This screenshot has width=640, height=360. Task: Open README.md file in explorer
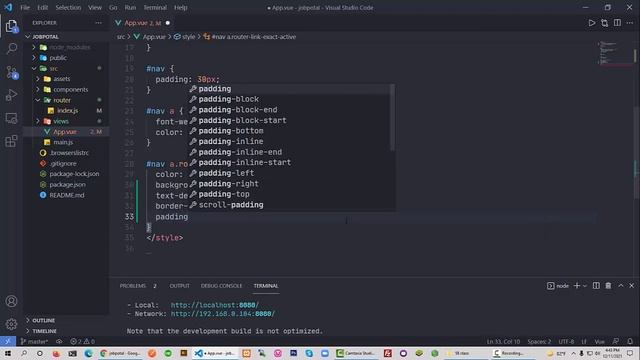tap(67, 195)
